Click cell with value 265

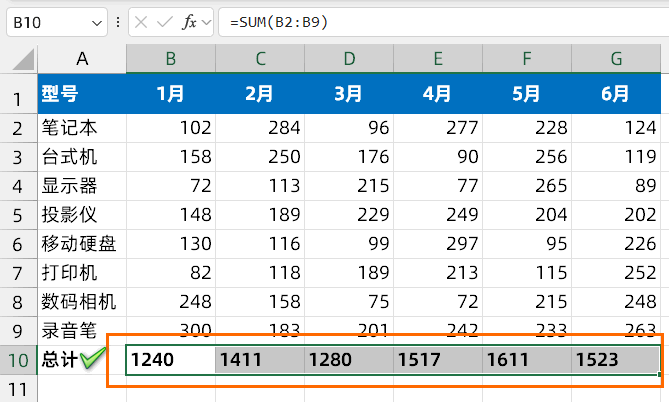click(x=527, y=186)
